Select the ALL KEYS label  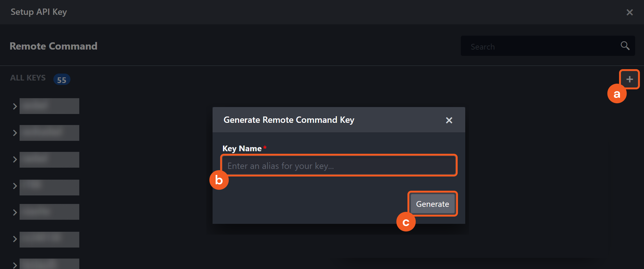[28, 78]
